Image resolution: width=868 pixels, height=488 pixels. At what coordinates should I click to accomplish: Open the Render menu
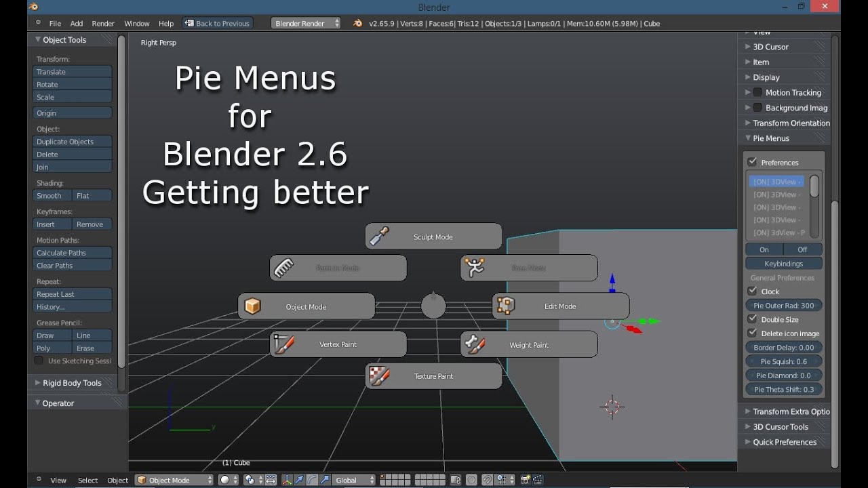pos(103,23)
